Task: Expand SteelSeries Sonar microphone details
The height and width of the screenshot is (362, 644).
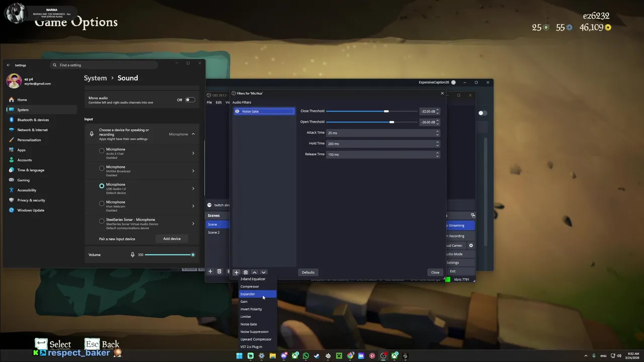Action: tap(193, 224)
